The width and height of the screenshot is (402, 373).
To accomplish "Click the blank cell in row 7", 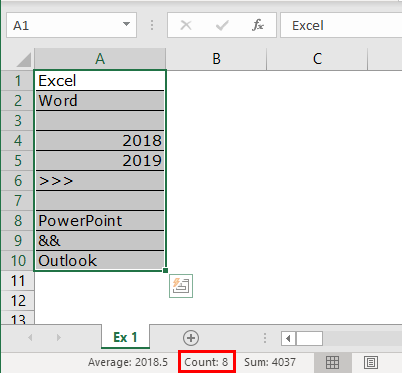I will click(x=100, y=201).
